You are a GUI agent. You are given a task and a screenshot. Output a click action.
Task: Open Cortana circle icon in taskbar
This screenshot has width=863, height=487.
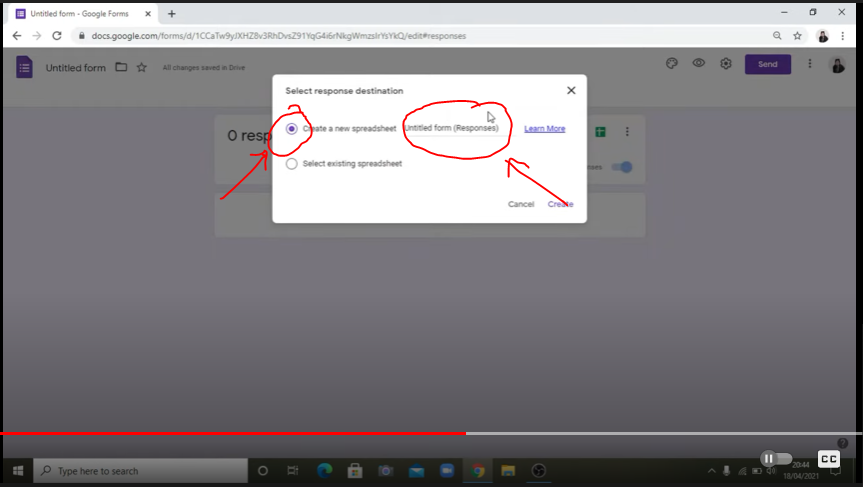point(263,471)
